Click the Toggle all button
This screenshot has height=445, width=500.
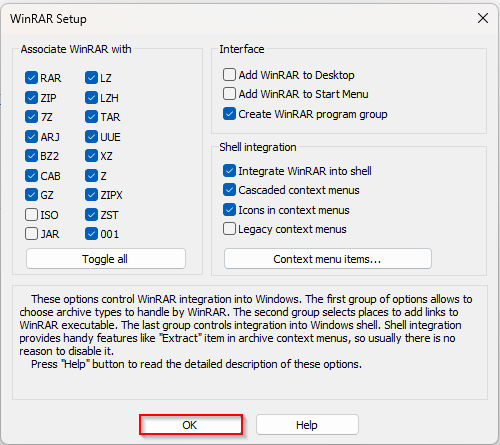pyautogui.click(x=106, y=259)
